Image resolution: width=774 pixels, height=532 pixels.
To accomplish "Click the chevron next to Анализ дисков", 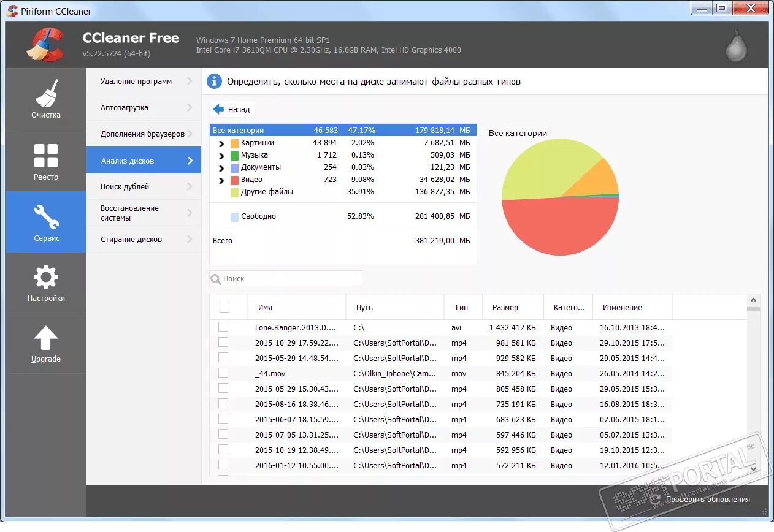I will (x=190, y=161).
